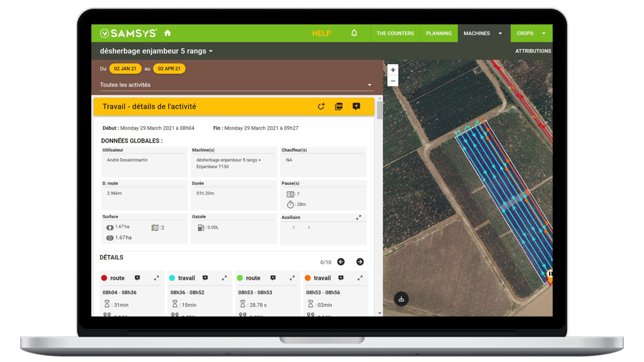This screenshot has width=644, height=362.
Task: Expand the orange travail segment card
Action: 360,278
